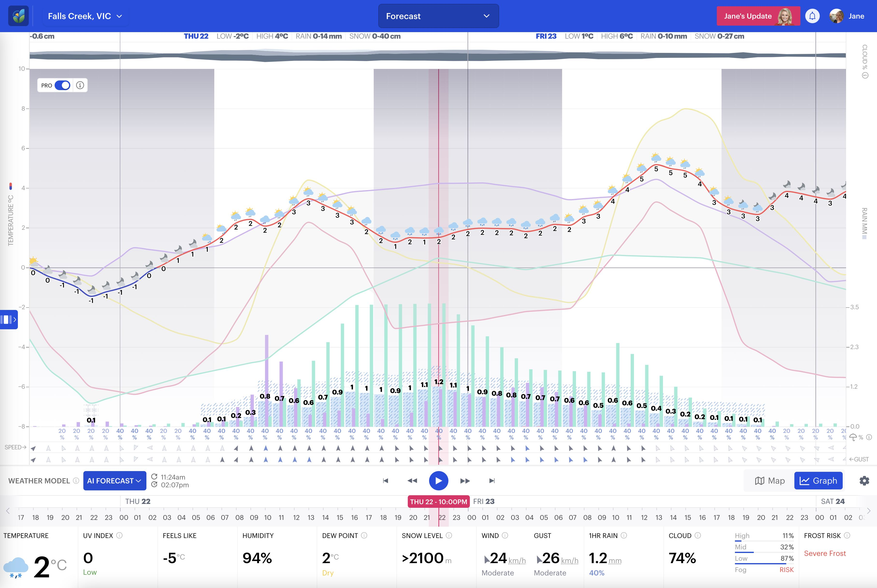Open the settings gear icon
This screenshot has width=877, height=588.
coord(864,481)
